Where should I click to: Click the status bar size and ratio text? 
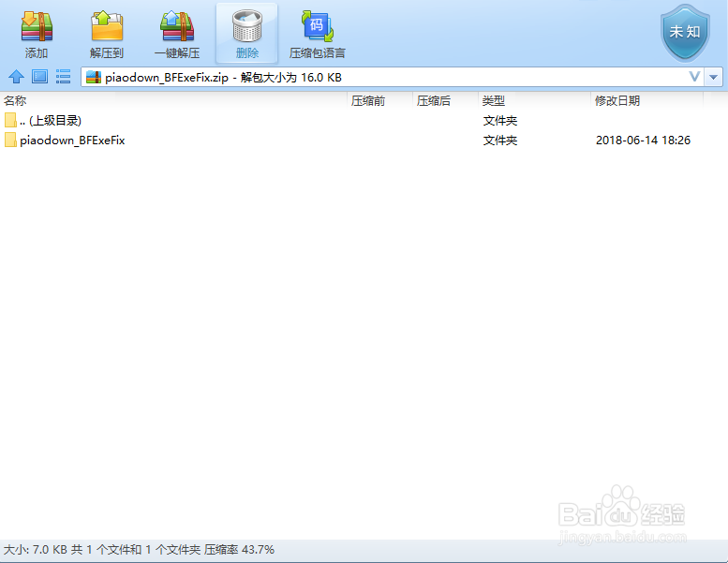click(139, 550)
